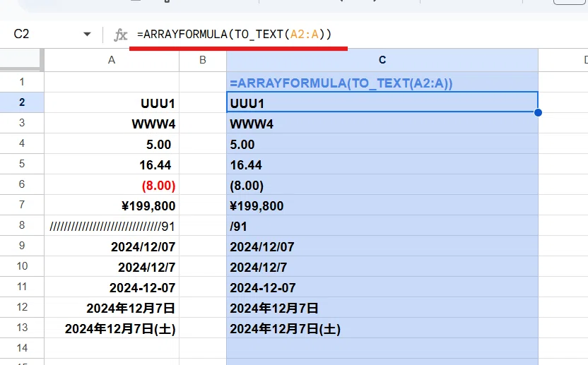The height and width of the screenshot is (365, 588).
Task: Click cell C5 containing 16.44
Action: (x=382, y=164)
